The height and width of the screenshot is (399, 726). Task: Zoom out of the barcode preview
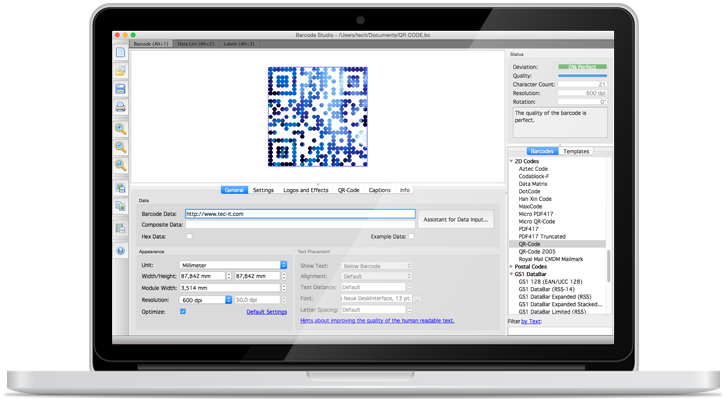120,147
